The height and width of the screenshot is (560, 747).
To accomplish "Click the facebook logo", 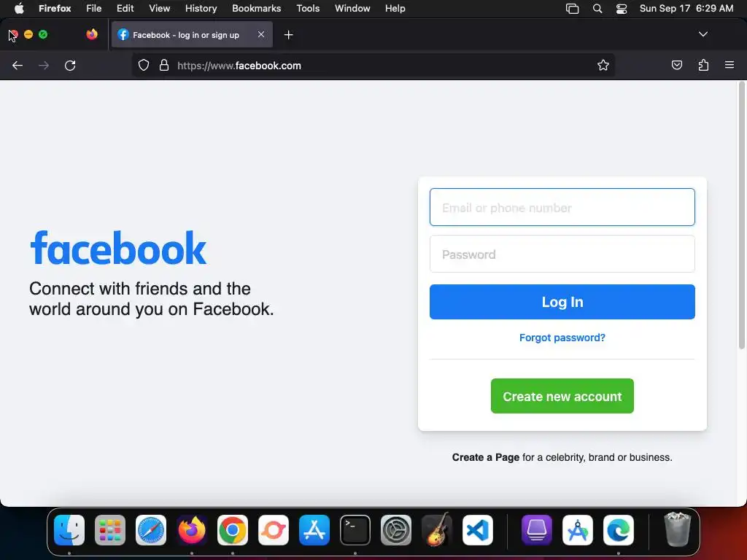I will tap(118, 248).
